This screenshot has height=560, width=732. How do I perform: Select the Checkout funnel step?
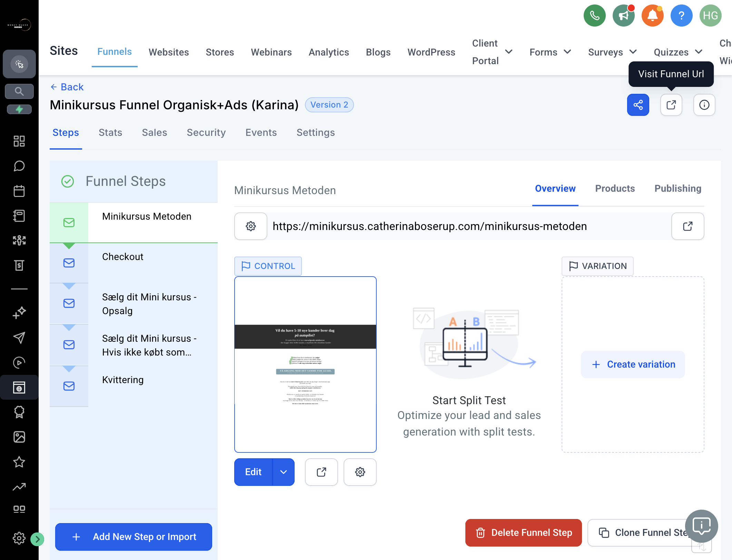pyautogui.click(x=133, y=263)
